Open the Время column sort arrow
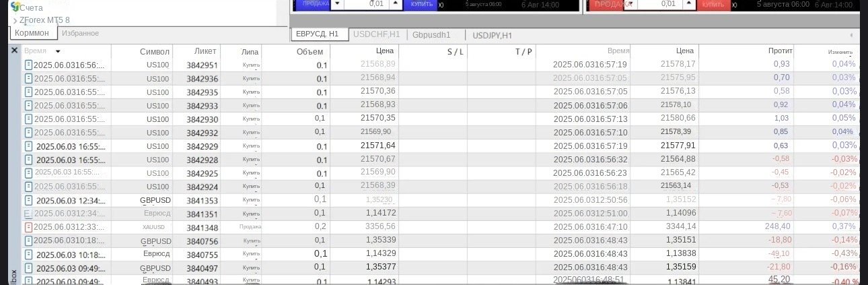This screenshot has height=285, width=868. pos(58,51)
